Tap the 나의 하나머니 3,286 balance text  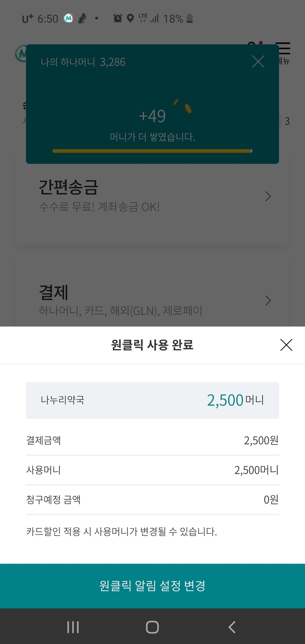click(x=83, y=62)
